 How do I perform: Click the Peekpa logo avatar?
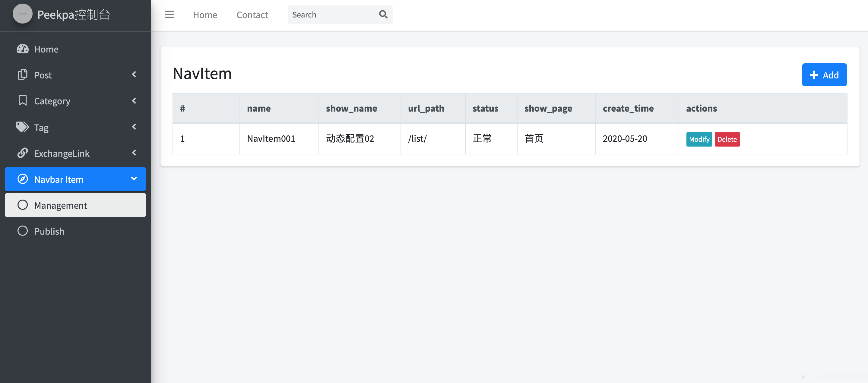coord(22,14)
